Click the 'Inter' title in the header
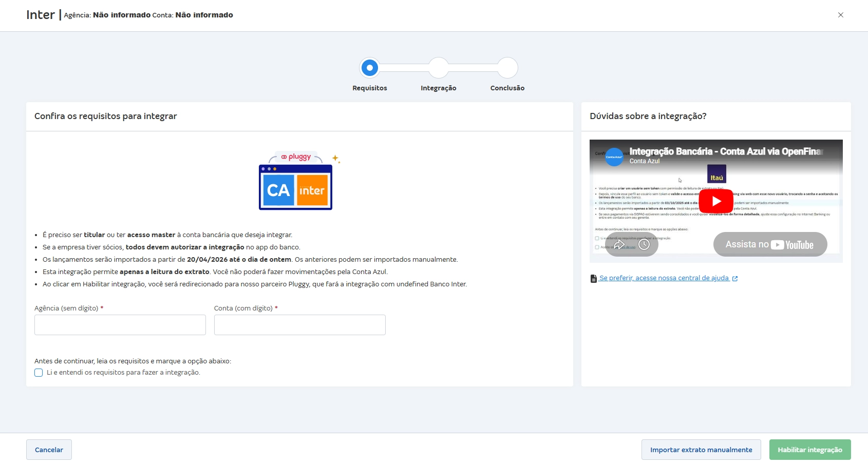Image resolution: width=868 pixels, height=465 pixels. click(41, 15)
